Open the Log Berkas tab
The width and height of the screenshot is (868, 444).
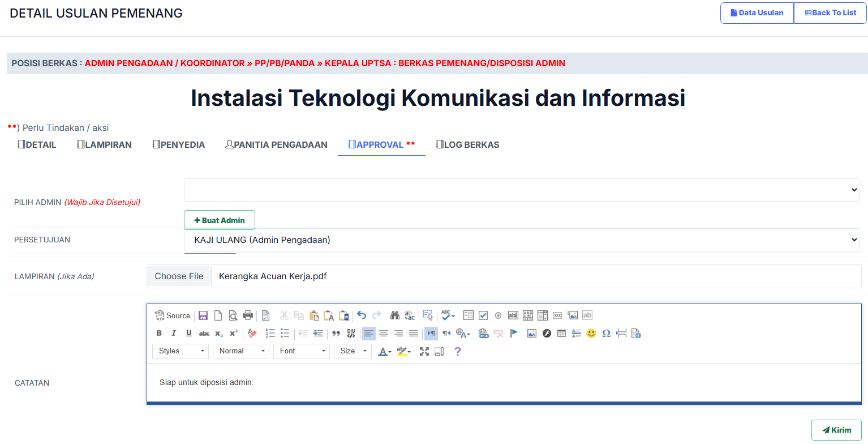click(x=467, y=145)
